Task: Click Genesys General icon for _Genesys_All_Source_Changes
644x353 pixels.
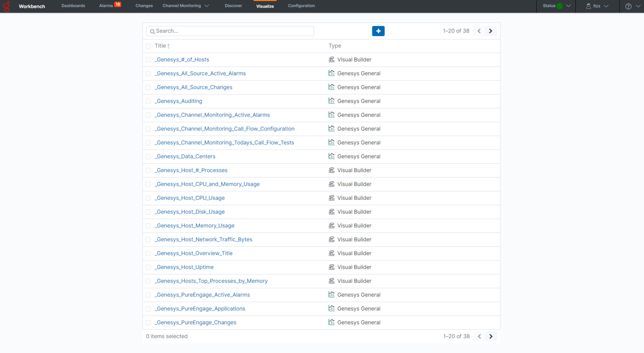Action: point(332,87)
